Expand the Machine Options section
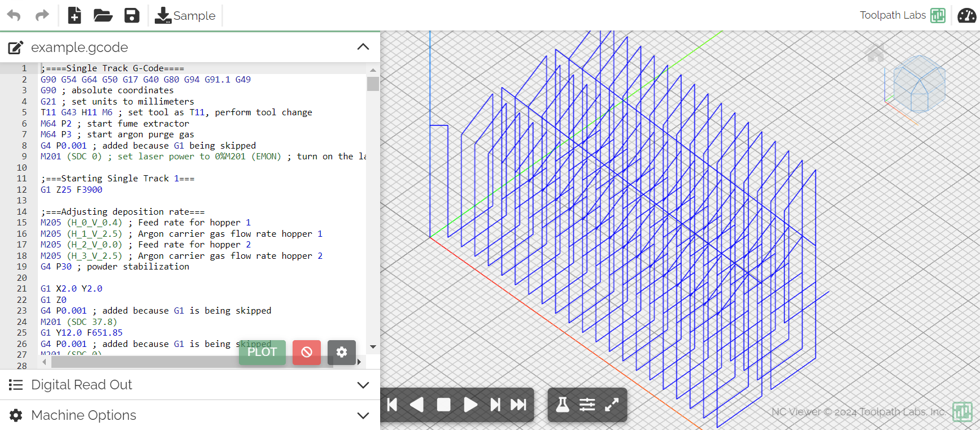Screen dimensions: 980x430 click(363, 415)
